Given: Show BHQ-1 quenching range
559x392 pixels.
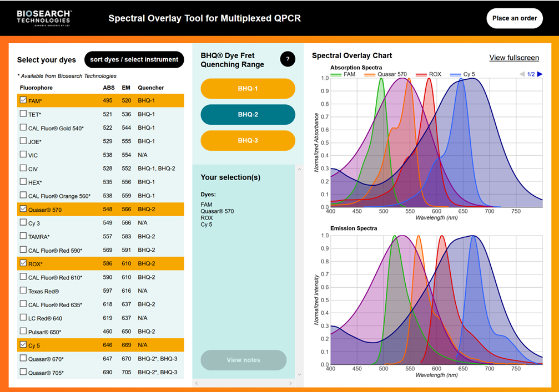Looking at the screenshot, I should [248, 89].
